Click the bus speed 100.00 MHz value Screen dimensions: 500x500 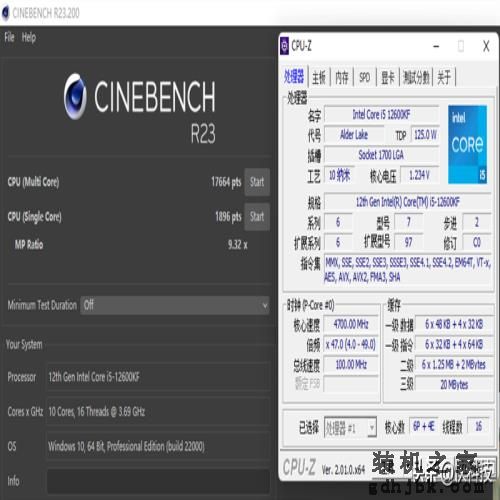click(351, 364)
